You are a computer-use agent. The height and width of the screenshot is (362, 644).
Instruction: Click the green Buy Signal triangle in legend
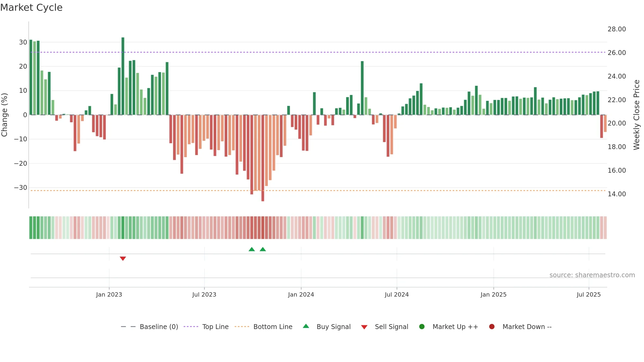pos(306,326)
